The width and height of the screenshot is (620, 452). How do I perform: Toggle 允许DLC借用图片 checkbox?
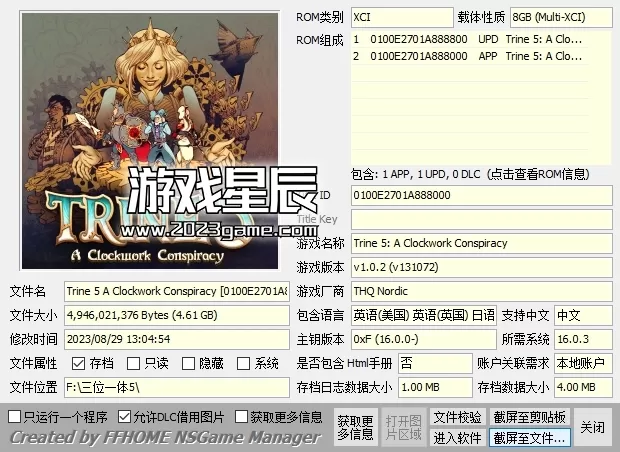pyautogui.click(x=124, y=416)
